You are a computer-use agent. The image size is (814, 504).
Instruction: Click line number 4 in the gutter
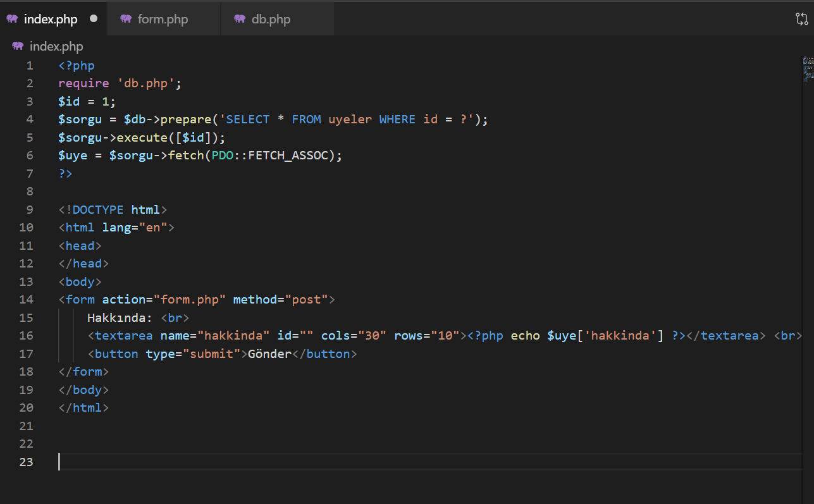pyautogui.click(x=30, y=120)
